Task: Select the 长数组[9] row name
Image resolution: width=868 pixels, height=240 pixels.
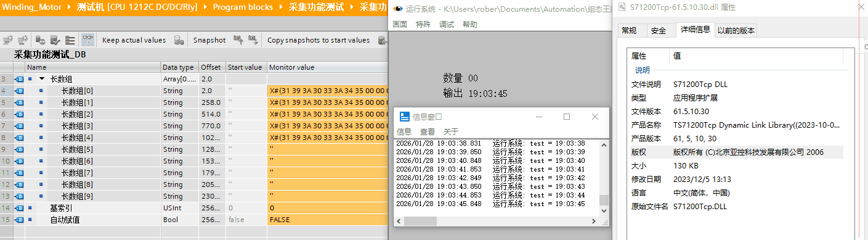Action: coord(77,196)
